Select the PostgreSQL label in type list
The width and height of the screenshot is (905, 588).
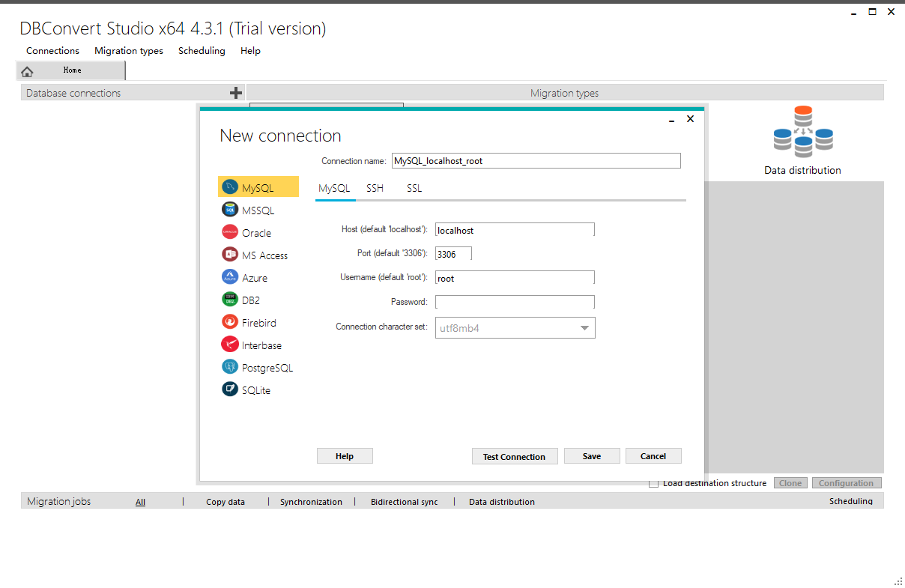(x=267, y=368)
